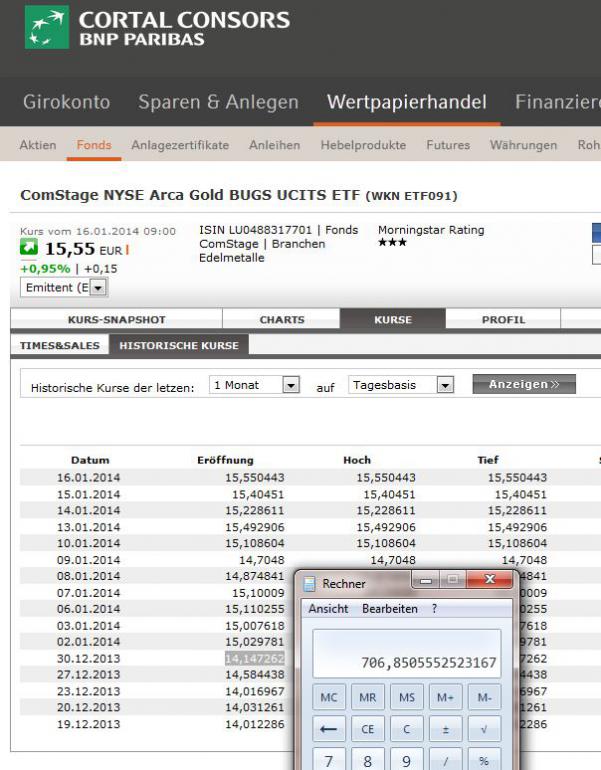Open the Anleihen sub-navigation item
This screenshot has height=770, width=601.
[274, 145]
